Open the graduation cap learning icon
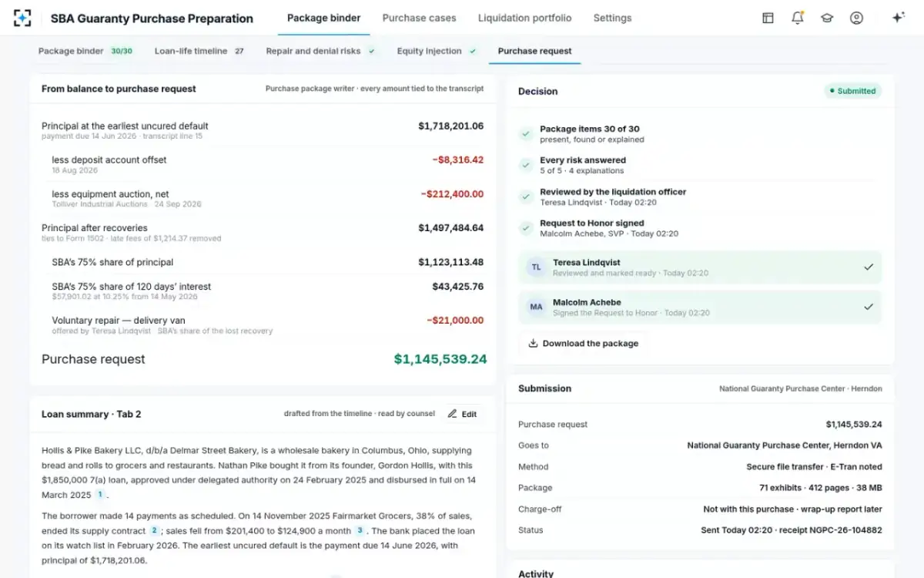The height and width of the screenshot is (578, 924). coord(827,18)
